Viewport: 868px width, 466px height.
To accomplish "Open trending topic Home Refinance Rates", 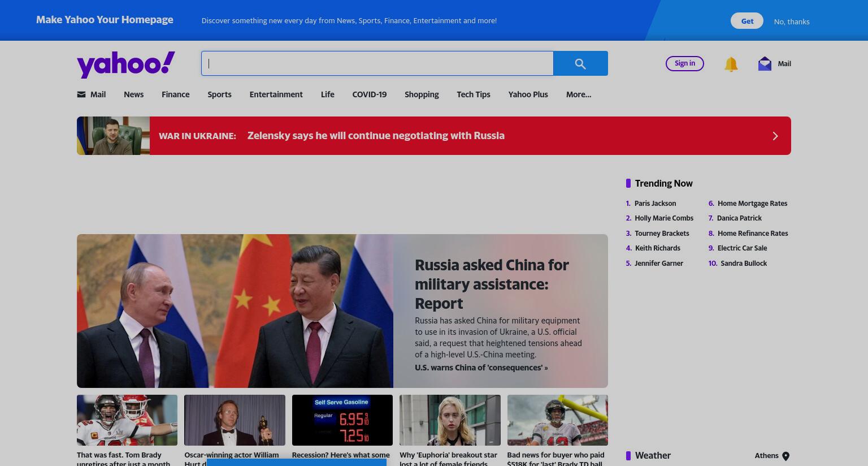I will pos(753,234).
